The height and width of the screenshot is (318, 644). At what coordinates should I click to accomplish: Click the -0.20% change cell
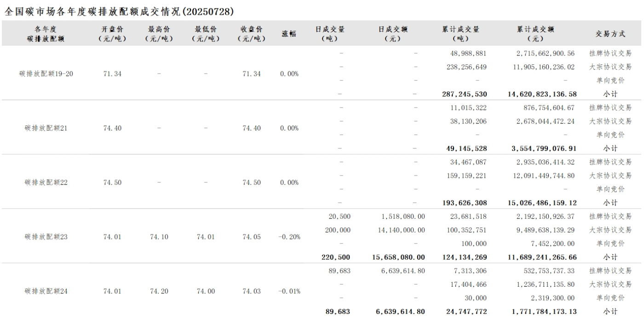[x=289, y=237]
